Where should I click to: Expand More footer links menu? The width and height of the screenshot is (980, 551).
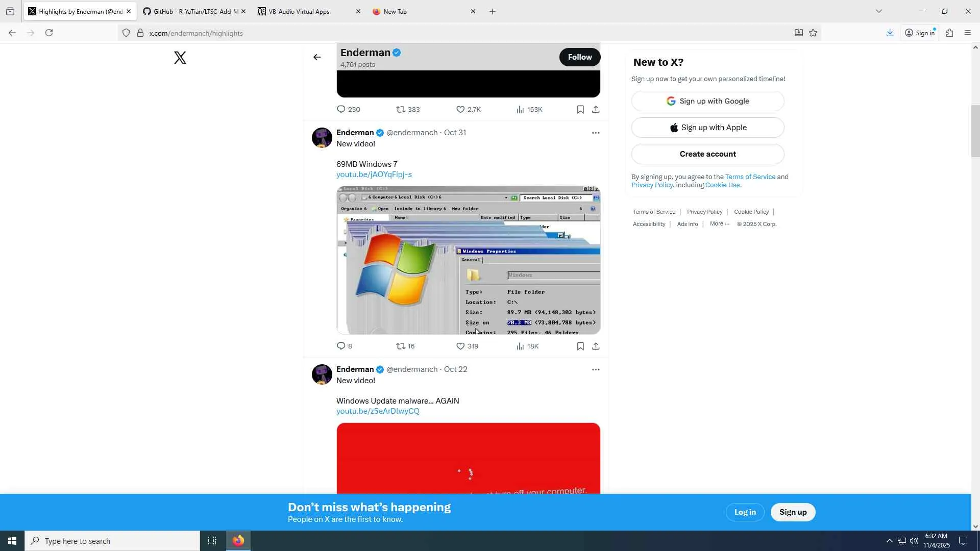719,224
